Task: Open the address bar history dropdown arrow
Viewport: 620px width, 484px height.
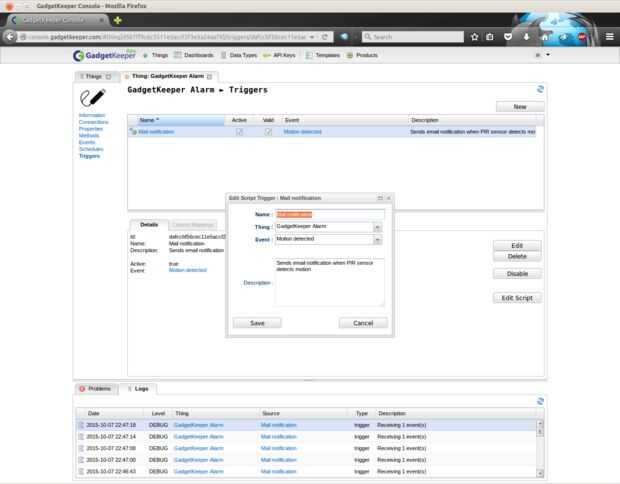Action: (312, 37)
